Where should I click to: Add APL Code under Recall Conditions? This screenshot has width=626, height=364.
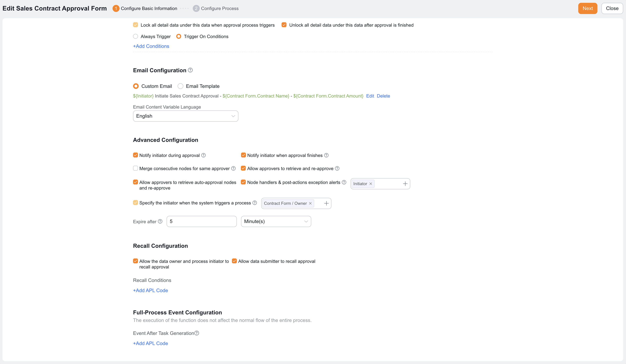click(x=151, y=291)
